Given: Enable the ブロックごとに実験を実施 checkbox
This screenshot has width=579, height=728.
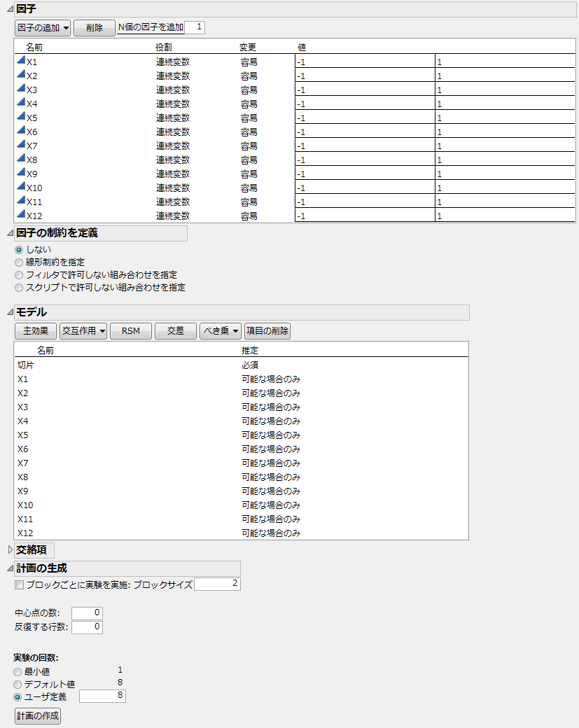Looking at the screenshot, I should point(18,585).
